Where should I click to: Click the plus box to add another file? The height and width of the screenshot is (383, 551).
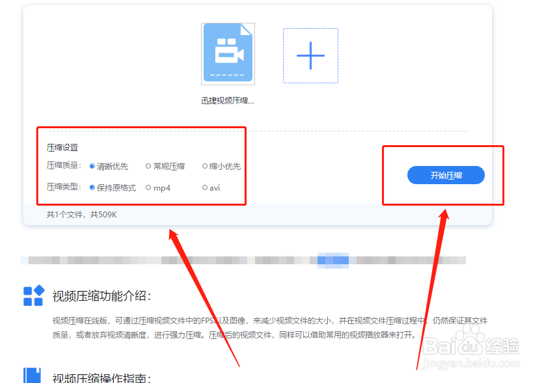pyautogui.click(x=311, y=56)
